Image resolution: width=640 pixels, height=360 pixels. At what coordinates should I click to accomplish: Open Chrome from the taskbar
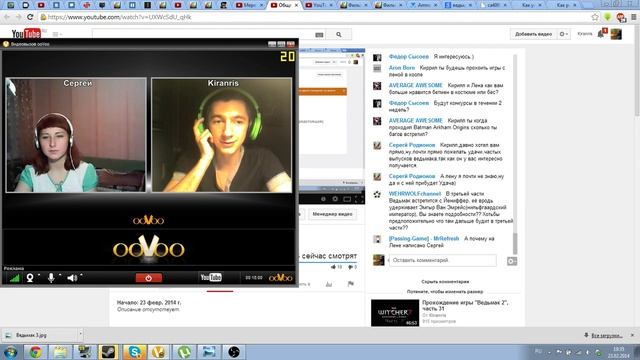pos(36,352)
